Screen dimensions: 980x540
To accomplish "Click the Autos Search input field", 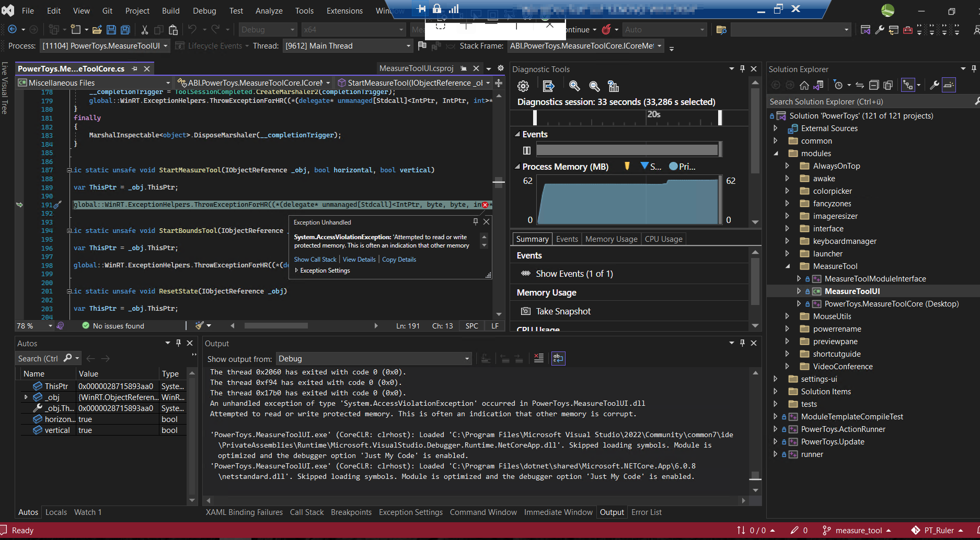I will 38,358.
